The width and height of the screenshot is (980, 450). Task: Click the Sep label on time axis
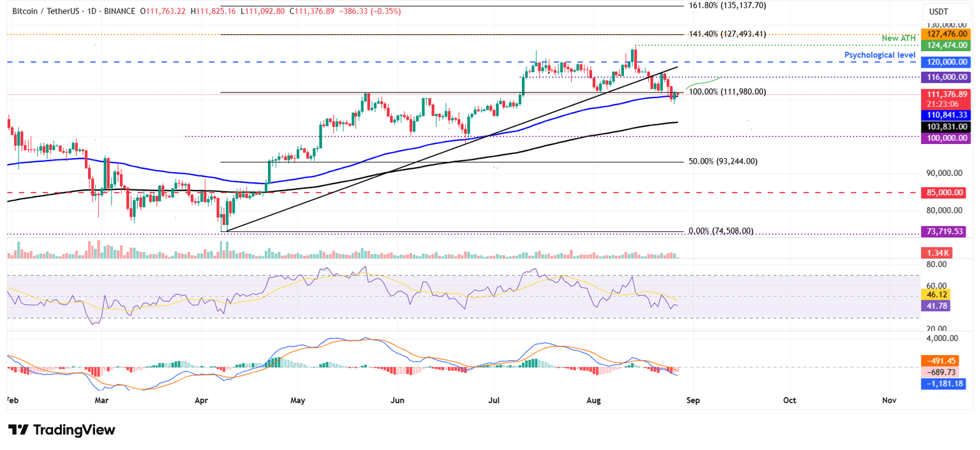click(693, 400)
